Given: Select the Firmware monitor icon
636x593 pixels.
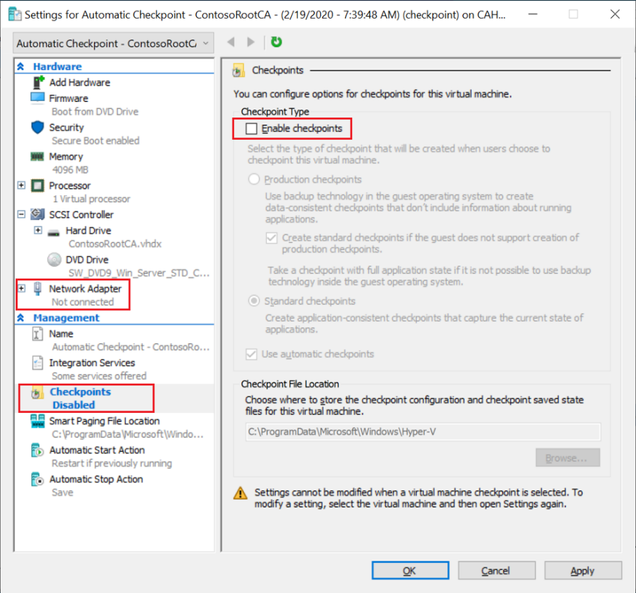Looking at the screenshot, I should [37, 98].
